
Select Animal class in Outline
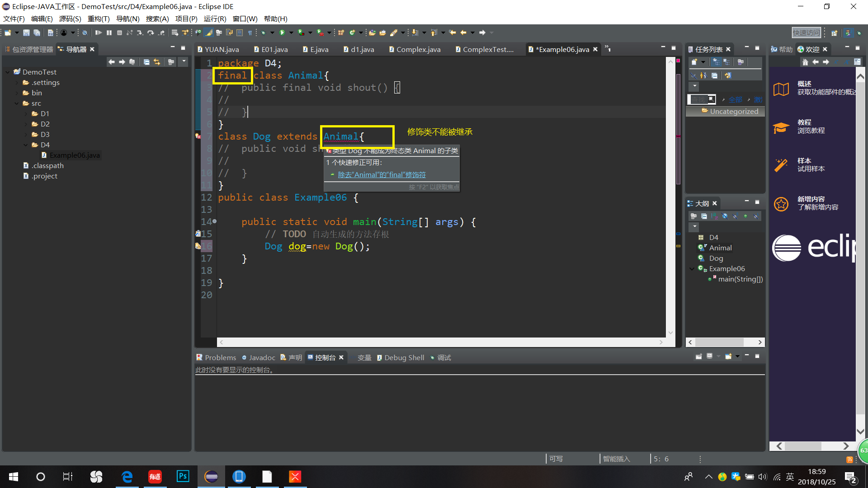720,248
